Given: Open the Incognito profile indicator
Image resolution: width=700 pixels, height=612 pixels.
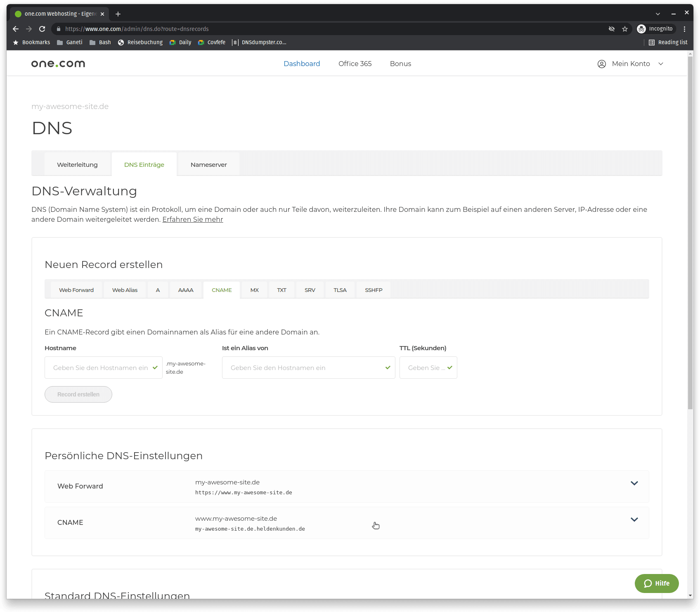Looking at the screenshot, I should click(655, 29).
